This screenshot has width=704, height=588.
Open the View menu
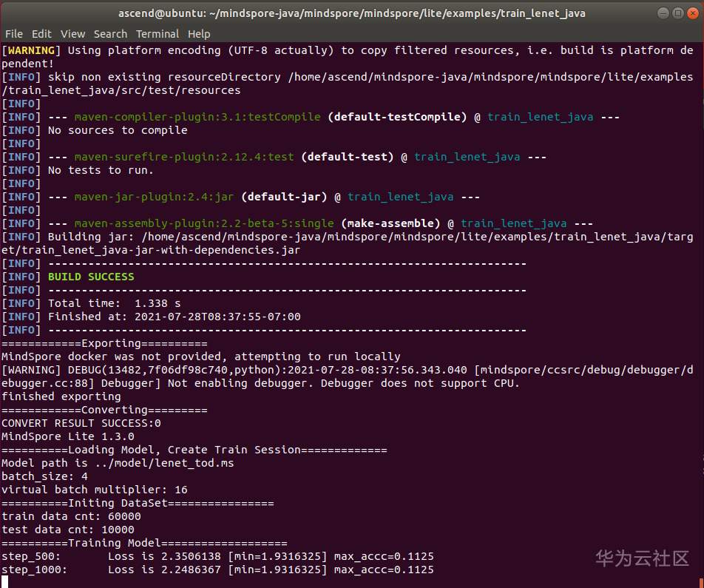point(72,34)
